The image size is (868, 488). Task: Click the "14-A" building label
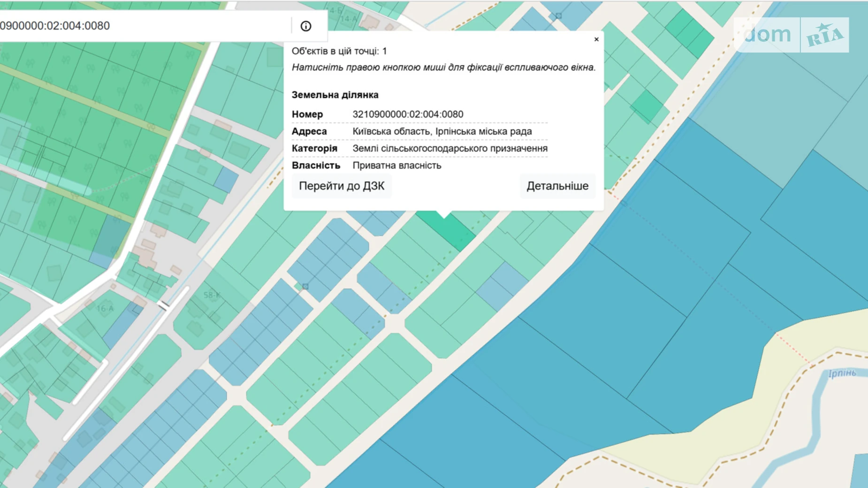pyautogui.click(x=349, y=19)
